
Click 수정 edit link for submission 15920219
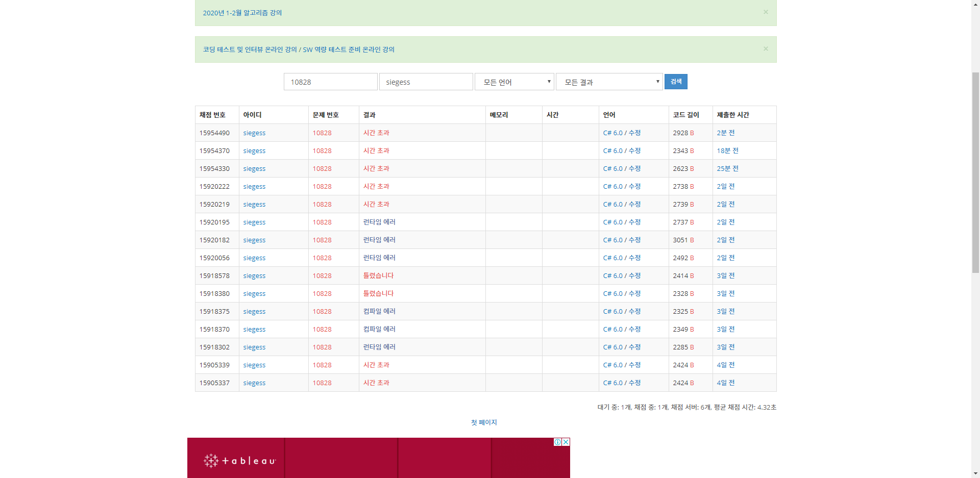[x=634, y=204]
